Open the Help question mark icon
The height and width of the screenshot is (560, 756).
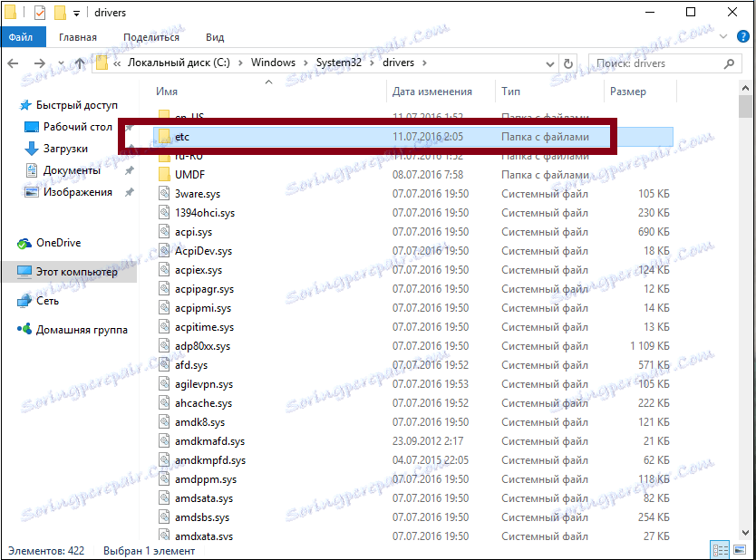tap(743, 36)
